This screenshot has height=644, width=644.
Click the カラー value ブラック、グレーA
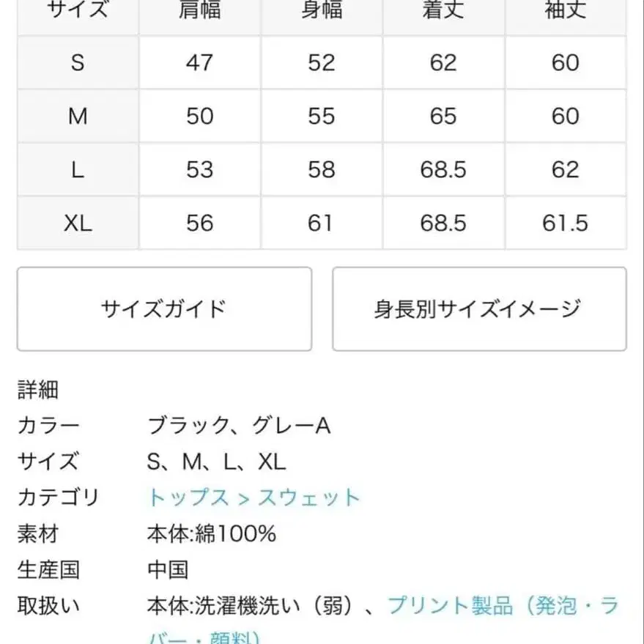[x=238, y=424]
